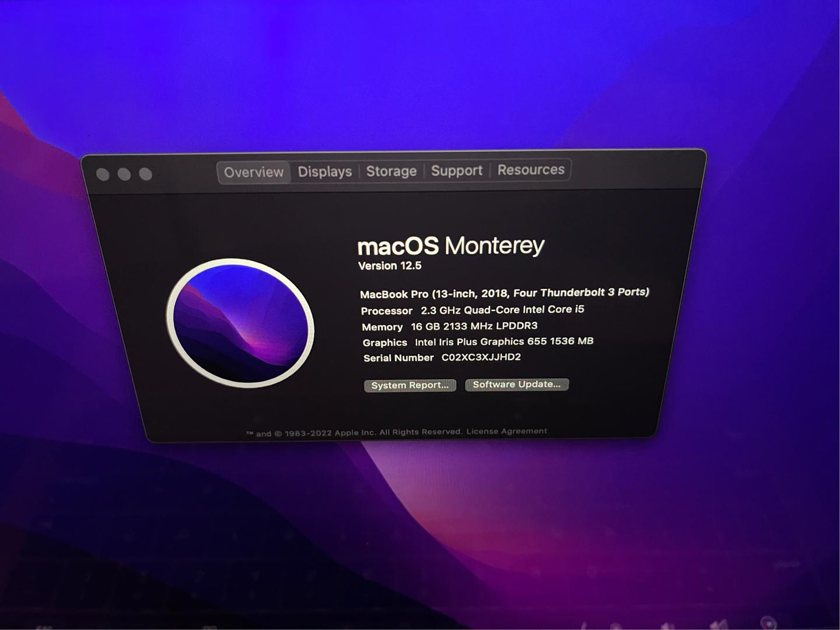The height and width of the screenshot is (630, 840).
Task: Minimize the window with the middle button
Action: tap(124, 174)
